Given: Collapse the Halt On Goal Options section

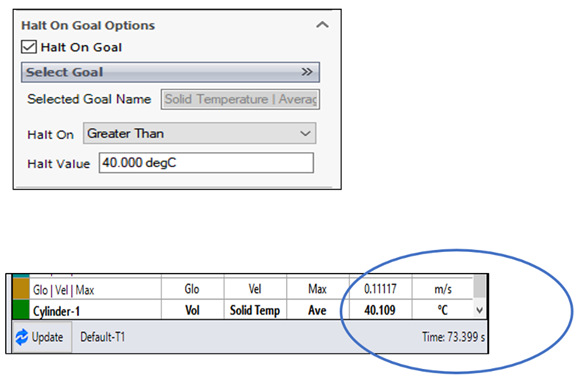Looking at the screenshot, I should [322, 25].
